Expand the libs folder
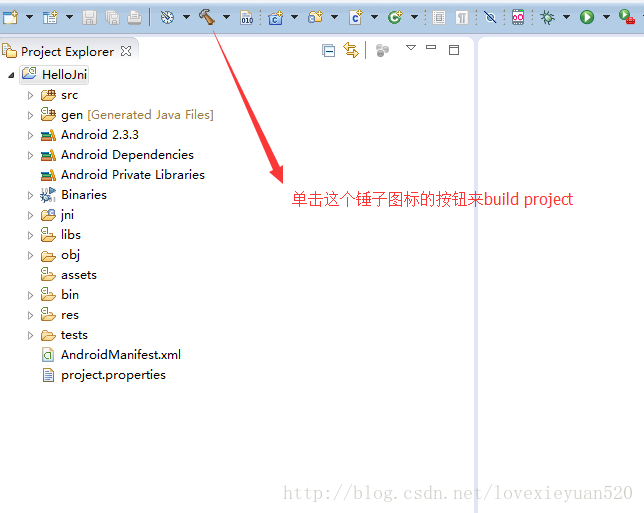The width and height of the screenshot is (644, 513). (x=30, y=235)
